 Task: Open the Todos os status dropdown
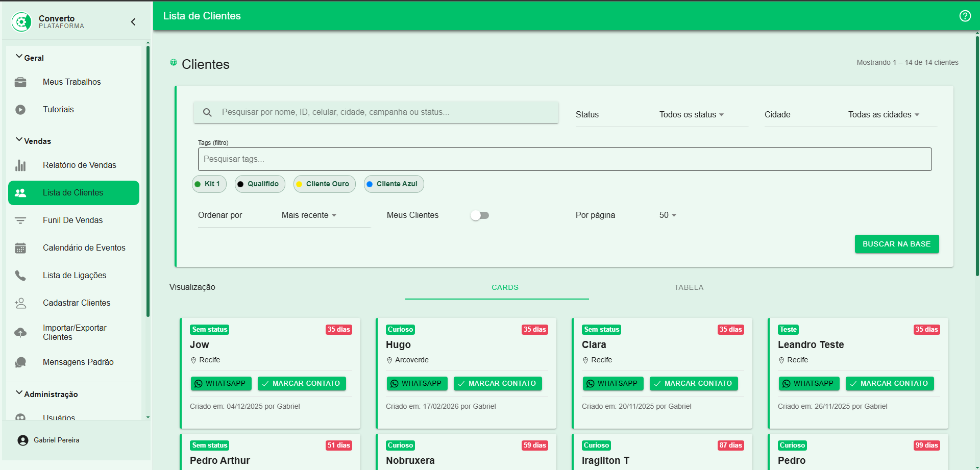point(691,115)
